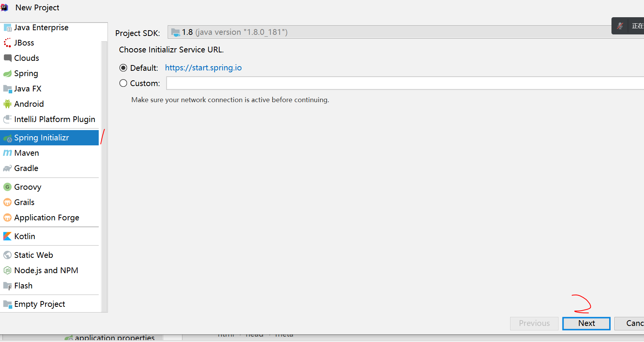The width and height of the screenshot is (644, 342).
Task: Click the Application Forge icon
Action: click(7, 218)
